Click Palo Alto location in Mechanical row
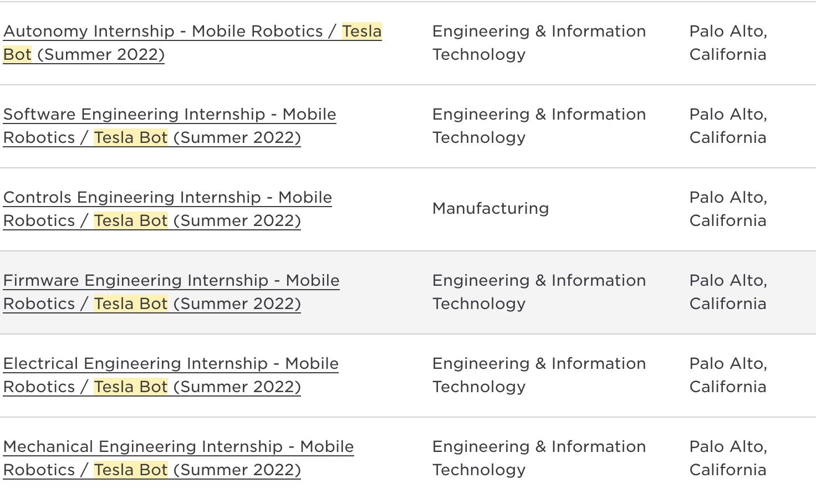The image size is (816, 504). tap(728, 458)
